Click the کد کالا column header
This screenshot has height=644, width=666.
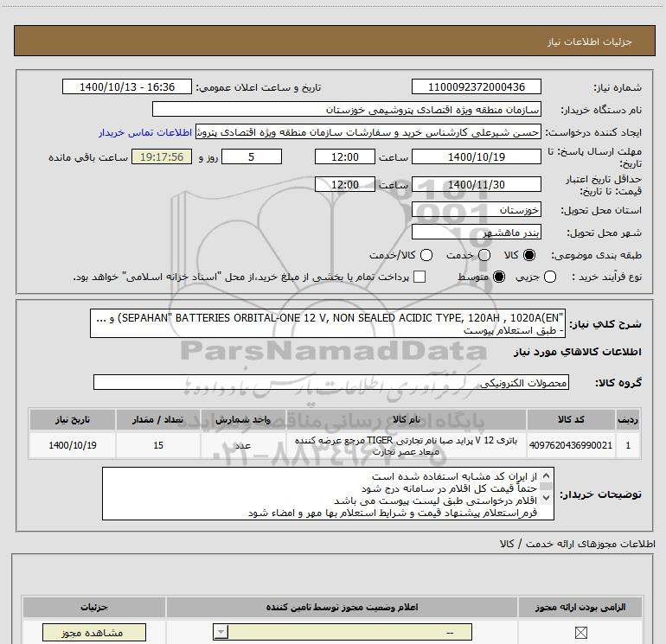pos(571,419)
